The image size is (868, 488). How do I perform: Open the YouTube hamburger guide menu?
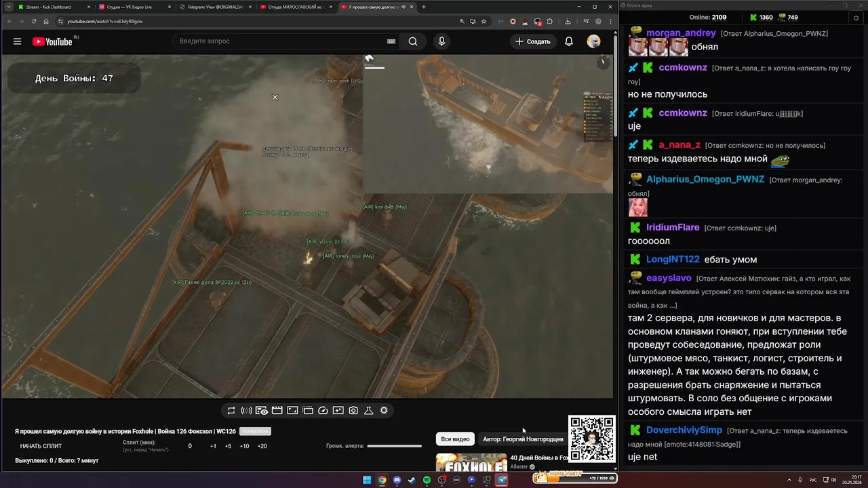click(x=17, y=41)
